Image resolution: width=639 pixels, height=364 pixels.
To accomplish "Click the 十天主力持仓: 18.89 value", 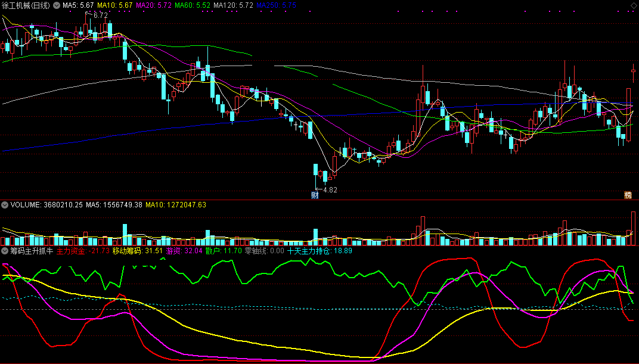I will click(x=319, y=251).
